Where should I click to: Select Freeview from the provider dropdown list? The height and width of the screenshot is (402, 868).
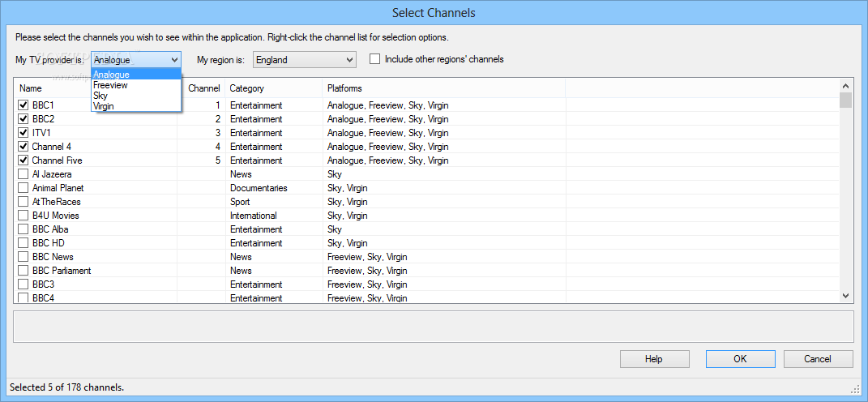pyautogui.click(x=136, y=85)
